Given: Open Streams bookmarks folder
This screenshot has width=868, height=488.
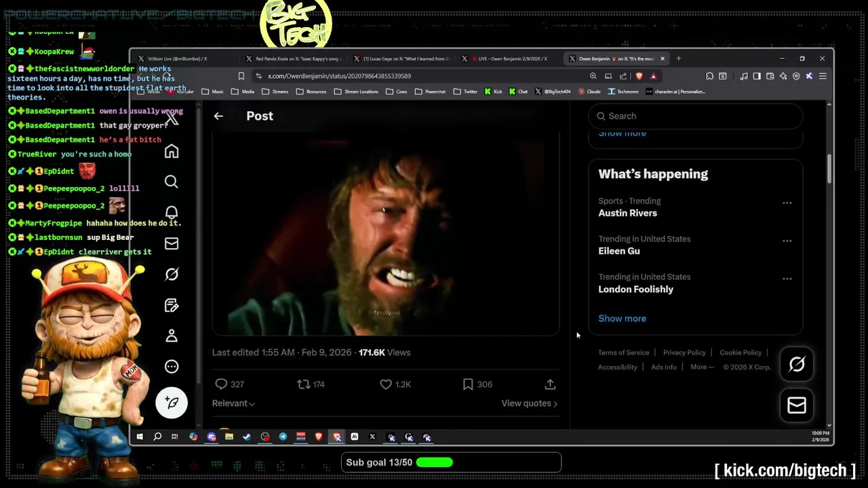Looking at the screenshot, I should tap(275, 91).
